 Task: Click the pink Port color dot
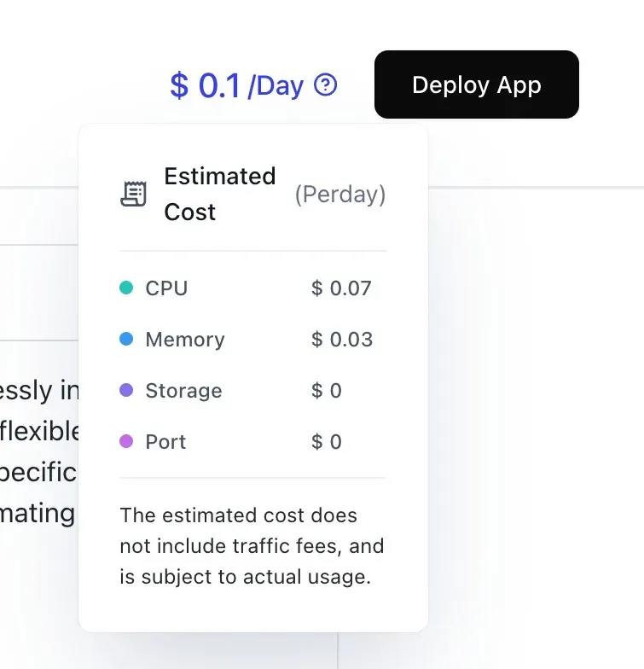pos(126,442)
